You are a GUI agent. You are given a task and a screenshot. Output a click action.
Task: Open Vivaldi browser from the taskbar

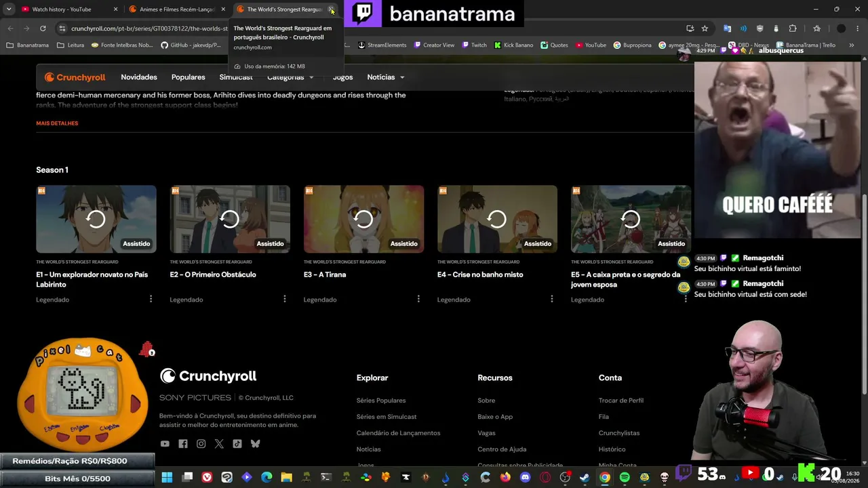pos(207,477)
